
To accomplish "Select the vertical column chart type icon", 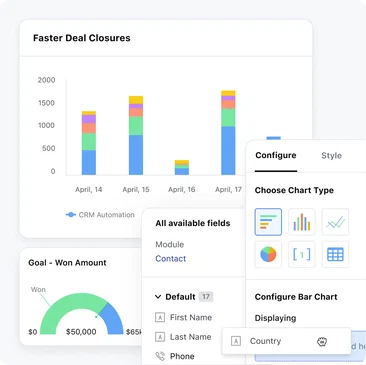I will pos(302,222).
